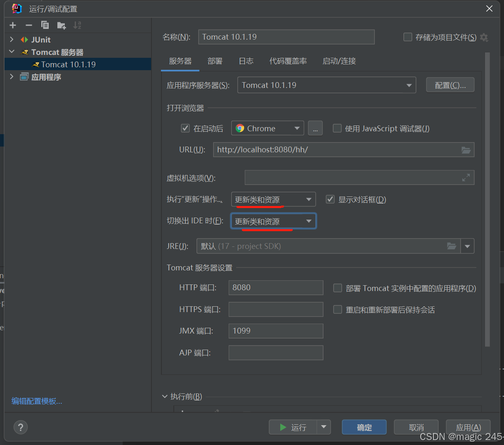Click the AJP port input field
504x445 pixels.
click(276, 353)
